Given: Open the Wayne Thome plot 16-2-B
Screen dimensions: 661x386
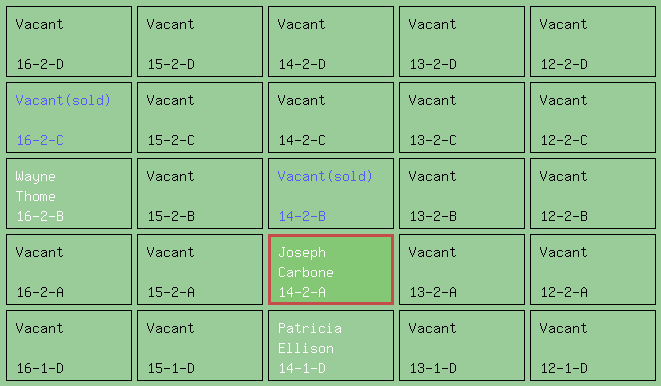Looking at the screenshot, I should coord(69,193).
